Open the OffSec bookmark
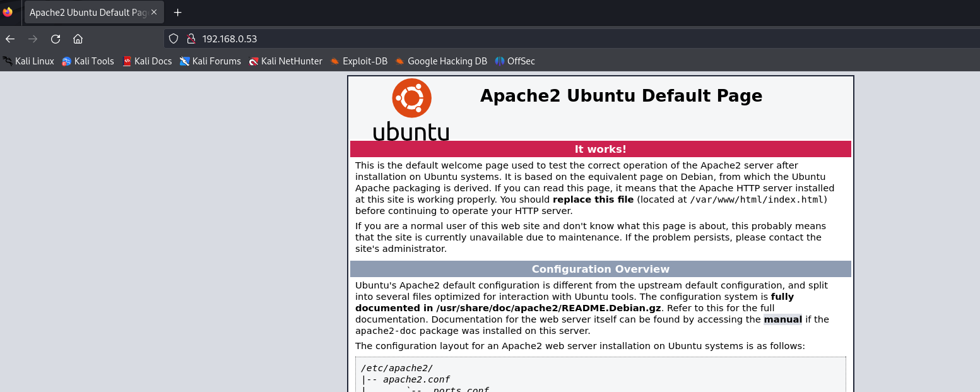Viewport: 980px width, 392px height. tap(515, 61)
